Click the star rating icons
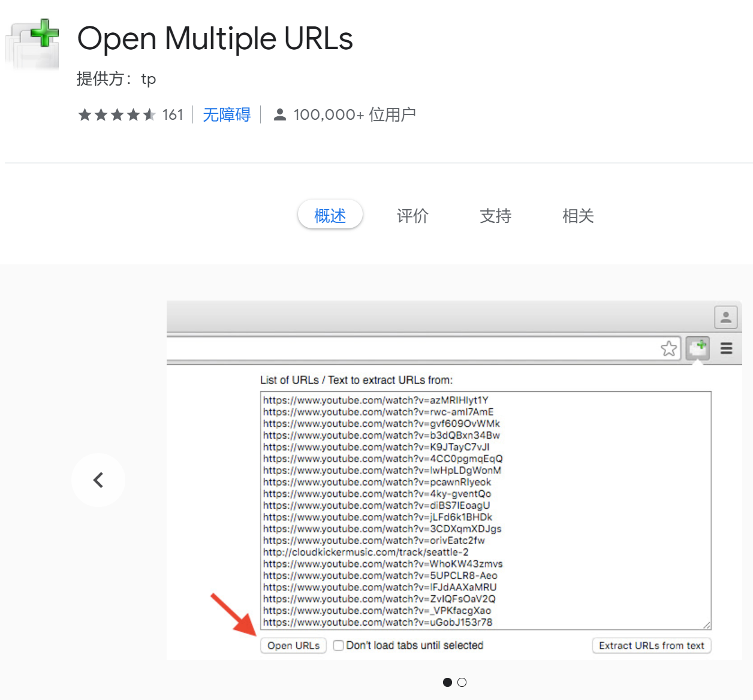 117,114
